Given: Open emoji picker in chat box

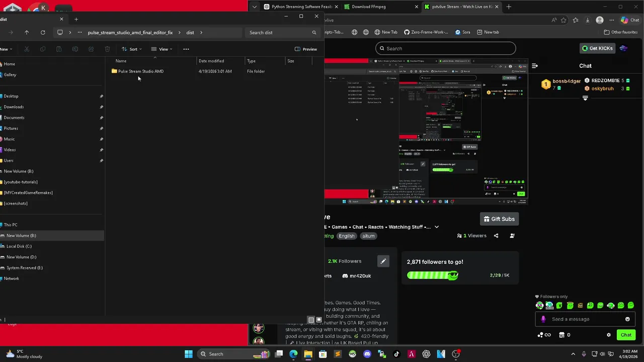Looking at the screenshot, I should coord(627,319).
